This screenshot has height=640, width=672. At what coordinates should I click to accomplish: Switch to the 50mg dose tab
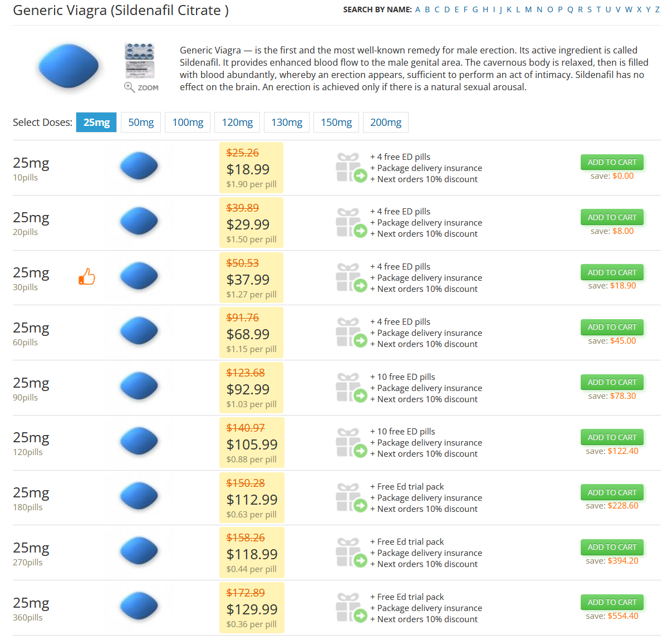(141, 123)
